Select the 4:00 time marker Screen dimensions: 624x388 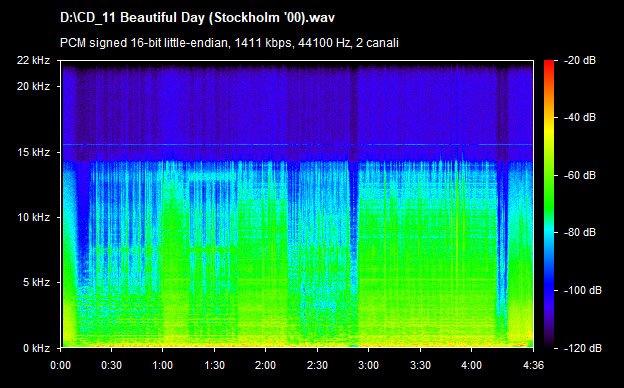point(472,365)
